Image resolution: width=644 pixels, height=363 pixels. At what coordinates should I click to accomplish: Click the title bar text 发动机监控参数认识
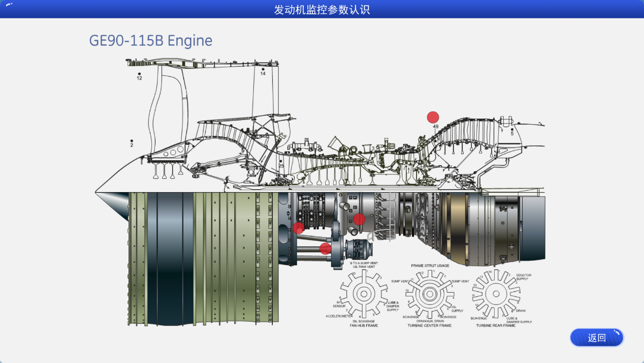322,10
